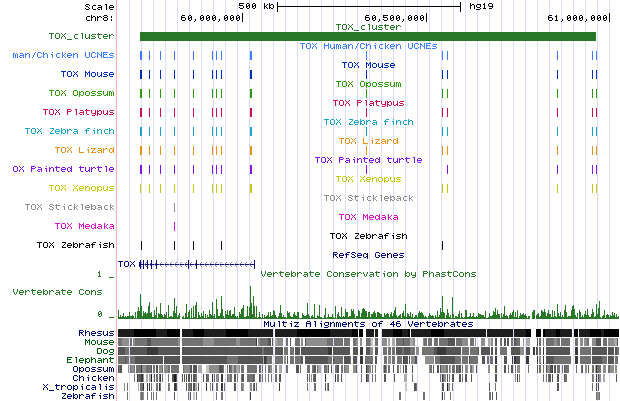
Task: Click the left-side TOX Zebra finch label
Action: click(69, 131)
